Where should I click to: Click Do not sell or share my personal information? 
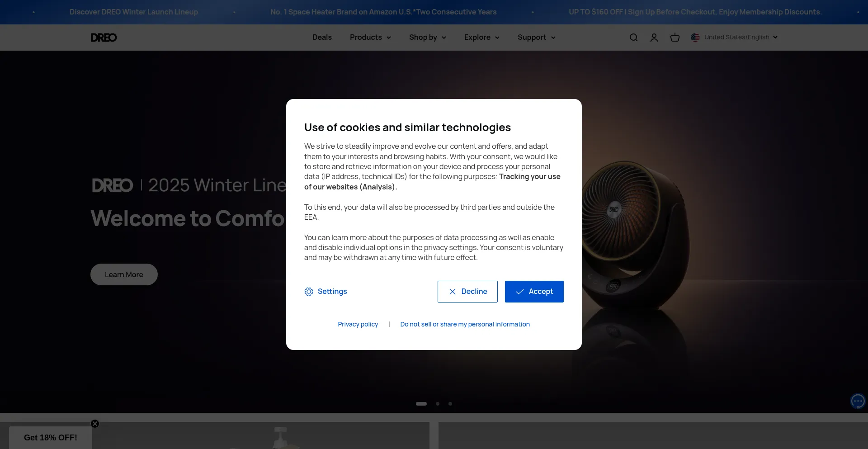click(x=465, y=324)
